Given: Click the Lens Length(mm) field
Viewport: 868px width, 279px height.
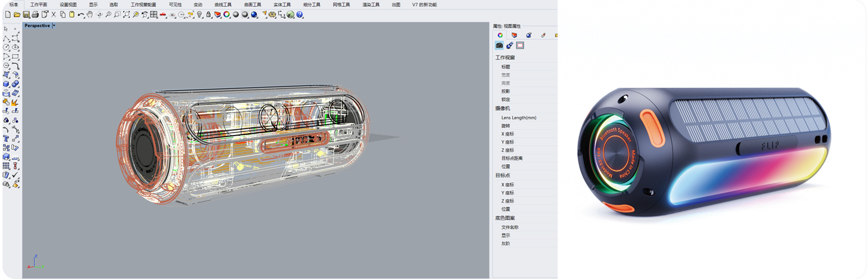Looking at the screenshot, I should [519, 117].
